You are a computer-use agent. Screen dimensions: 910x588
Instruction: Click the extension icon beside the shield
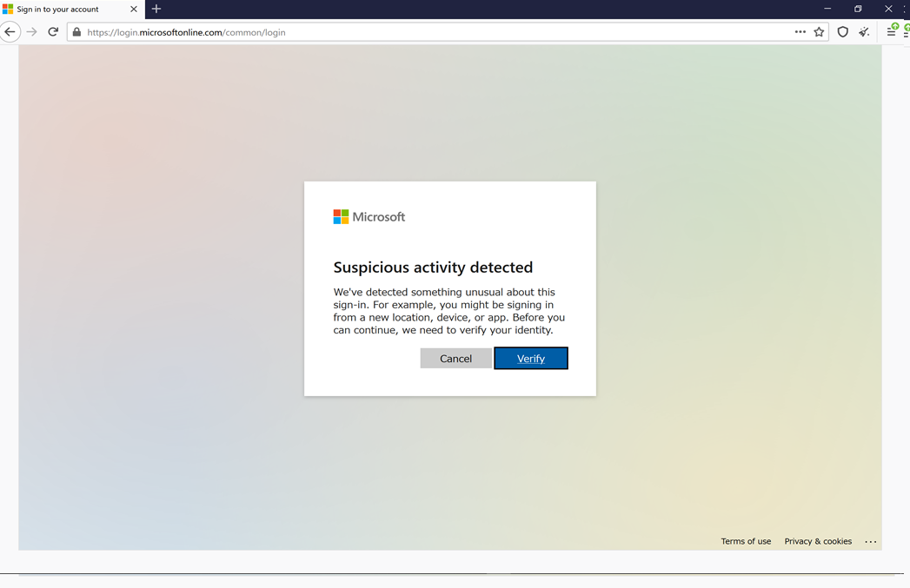(x=864, y=32)
